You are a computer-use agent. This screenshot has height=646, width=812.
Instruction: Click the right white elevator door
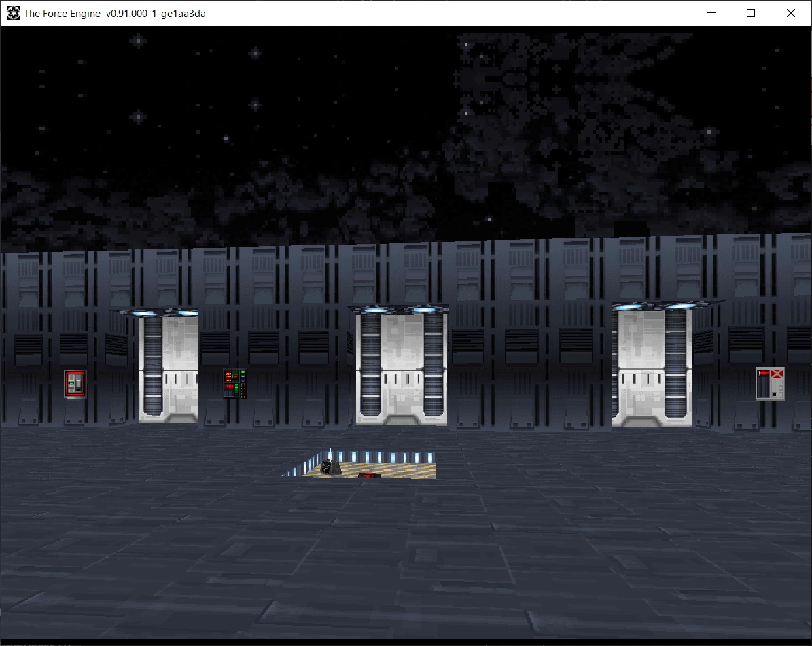652,368
